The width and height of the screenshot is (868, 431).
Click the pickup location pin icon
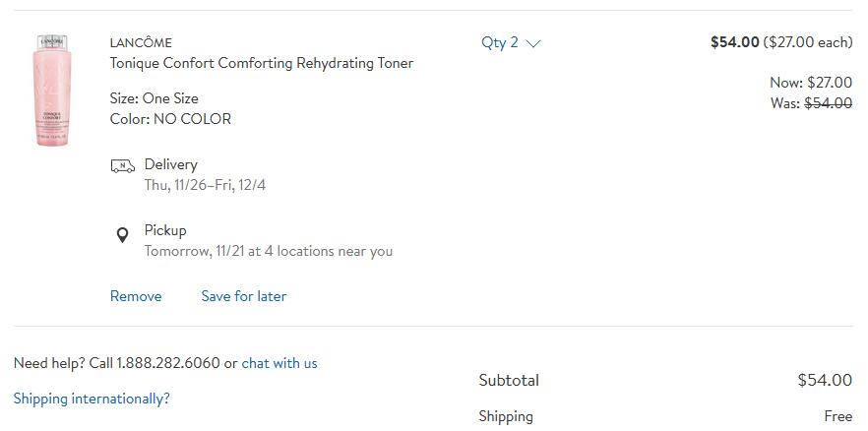pyautogui.click(x=122, y=235)
